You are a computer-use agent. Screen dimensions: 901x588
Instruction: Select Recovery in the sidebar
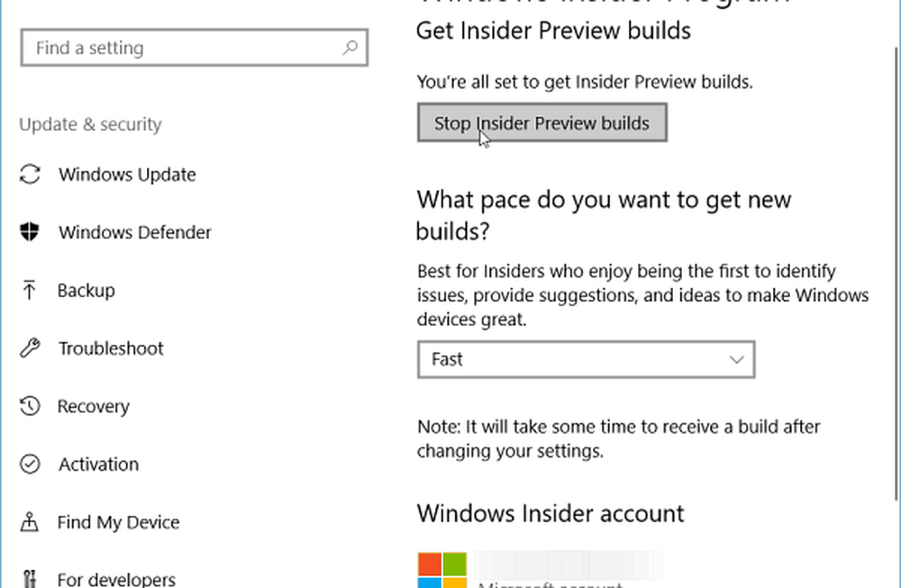(x=94, y=406)
